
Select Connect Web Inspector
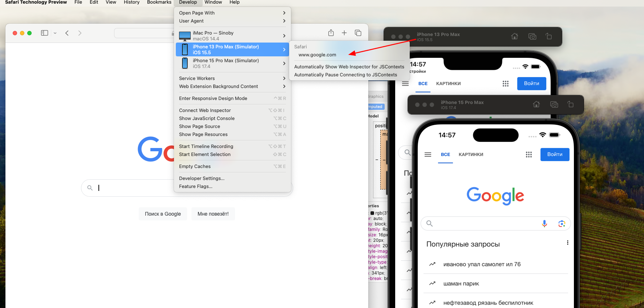click(232, 110)
